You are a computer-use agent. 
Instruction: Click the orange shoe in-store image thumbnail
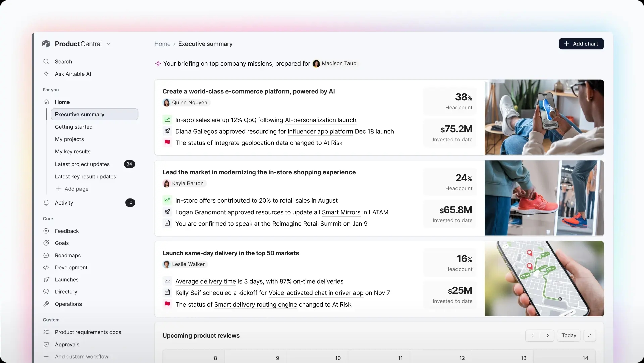coord(544,198)
